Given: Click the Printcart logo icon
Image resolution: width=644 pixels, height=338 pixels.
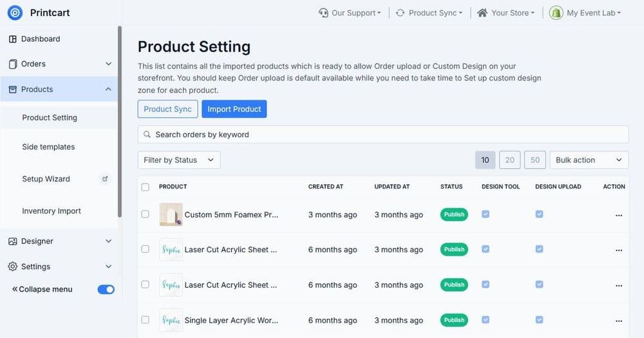Looking at the screenshot, I should 15,13.
